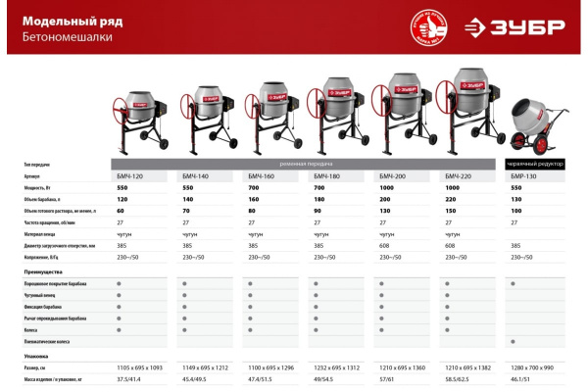588x392 pixels.
Task: Click the БМЧ-180 concrete mixer image
Action: (x=337, y=116)
